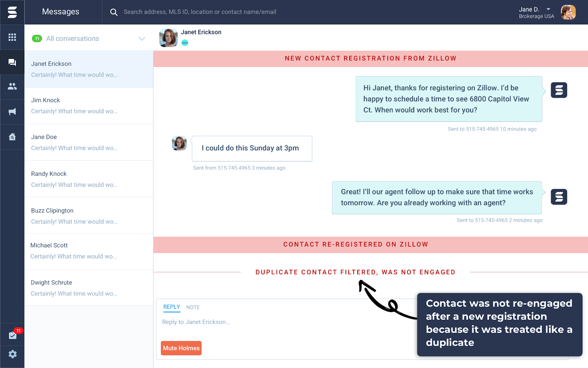588x368 pixels.
Task: Click Jane D. profile avatar
Action: (x=568, y=12)
